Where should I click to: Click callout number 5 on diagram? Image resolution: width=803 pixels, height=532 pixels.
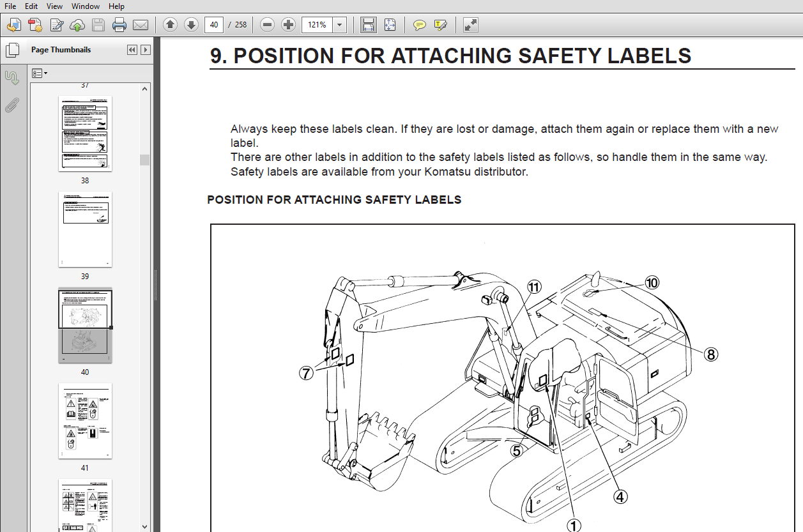pos(517,451)
